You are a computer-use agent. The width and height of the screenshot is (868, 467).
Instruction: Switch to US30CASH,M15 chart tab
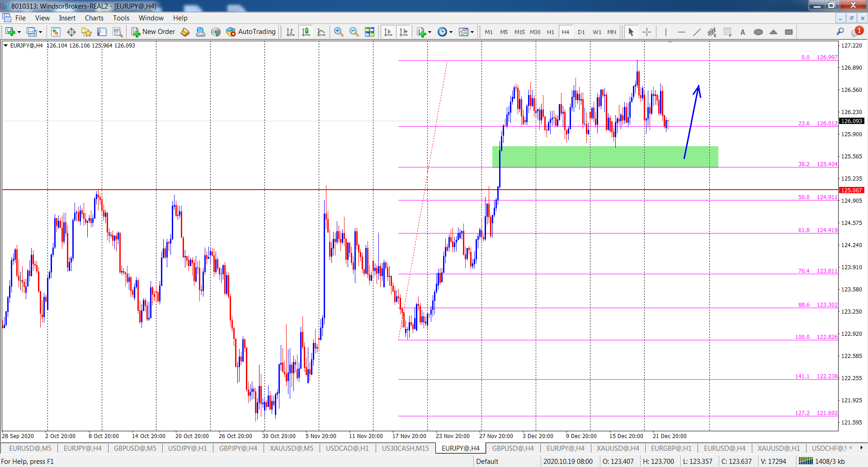406,448
